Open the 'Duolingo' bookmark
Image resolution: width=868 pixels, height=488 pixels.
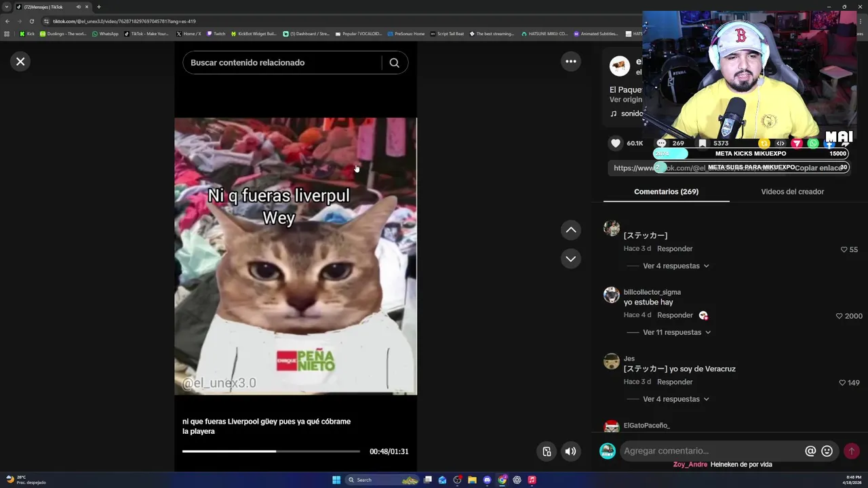63,34
